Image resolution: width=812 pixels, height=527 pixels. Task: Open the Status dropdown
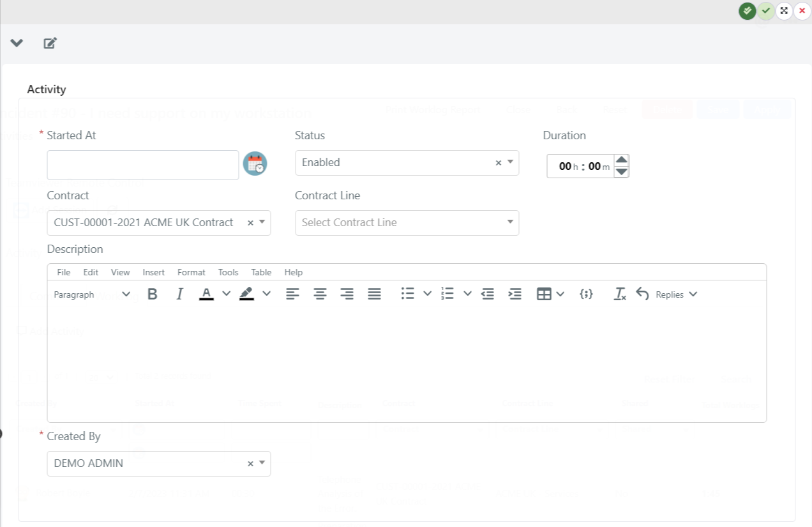click(510, 162)
